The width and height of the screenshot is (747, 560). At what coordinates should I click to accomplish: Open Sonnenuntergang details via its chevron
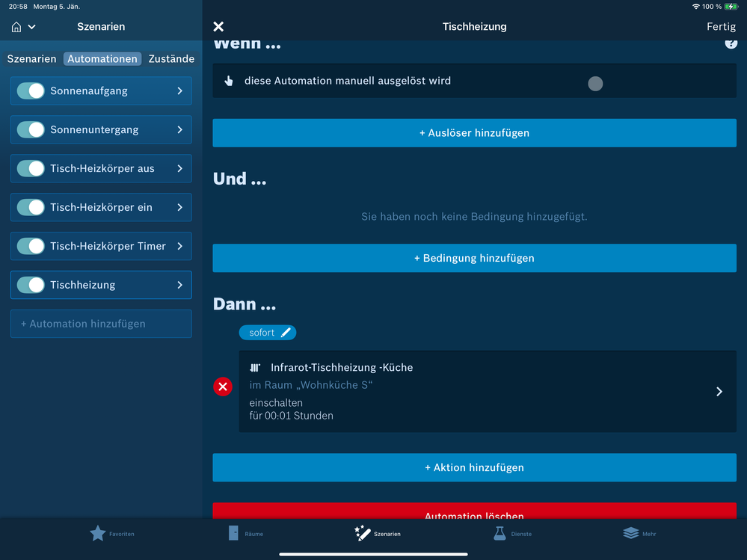(180, 129)
